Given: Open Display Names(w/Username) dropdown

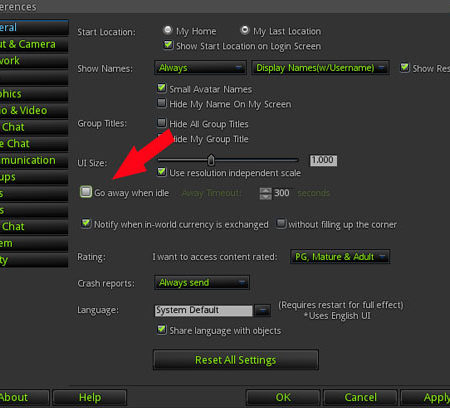Looking at the screenshot, I should click(320, 68).
